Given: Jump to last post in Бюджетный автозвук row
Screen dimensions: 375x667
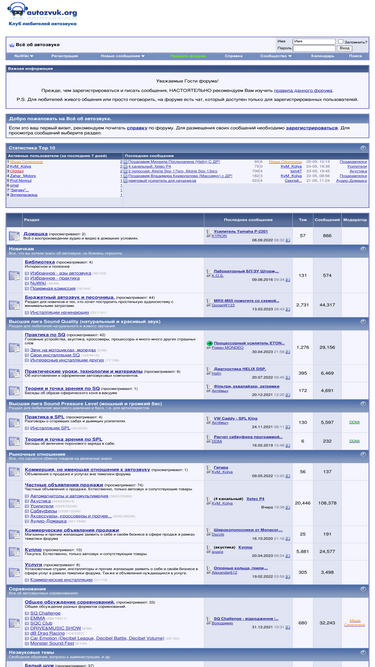Looking at the screenshot, I should [x=288, y=309].
